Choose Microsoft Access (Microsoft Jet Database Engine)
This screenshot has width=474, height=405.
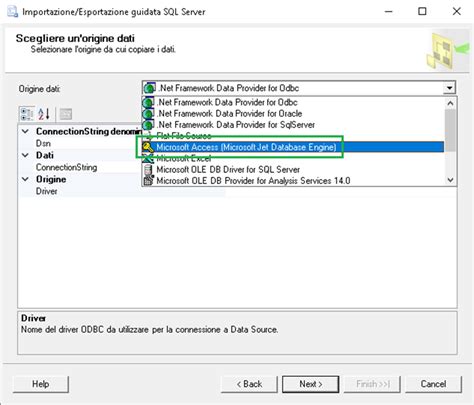pos(293,147)
